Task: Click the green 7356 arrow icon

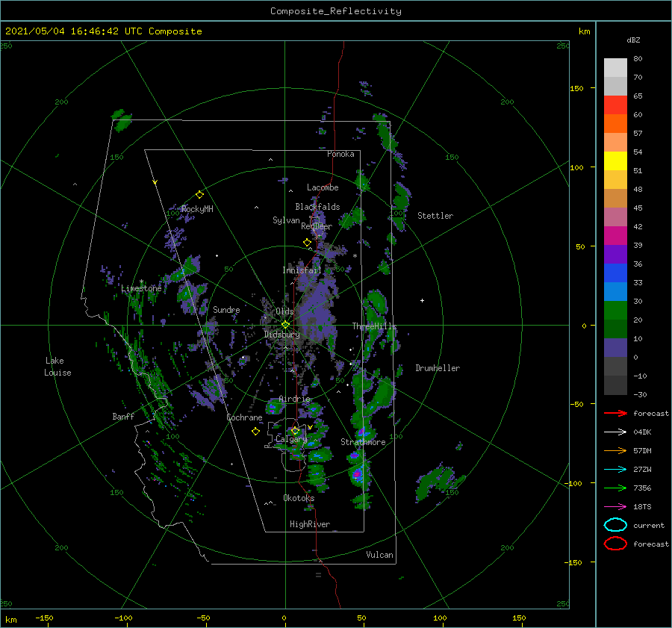Action: (x=615, y=488)
